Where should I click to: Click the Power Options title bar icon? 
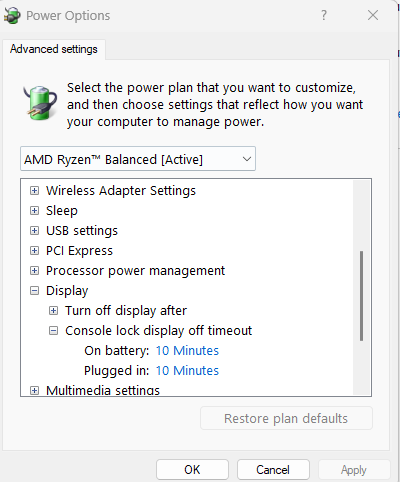coord(12,16)
